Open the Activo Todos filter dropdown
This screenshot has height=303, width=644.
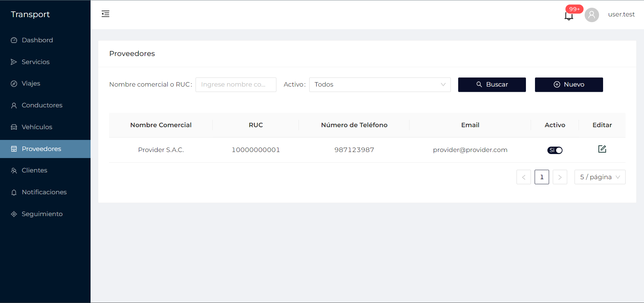[380, 85]
